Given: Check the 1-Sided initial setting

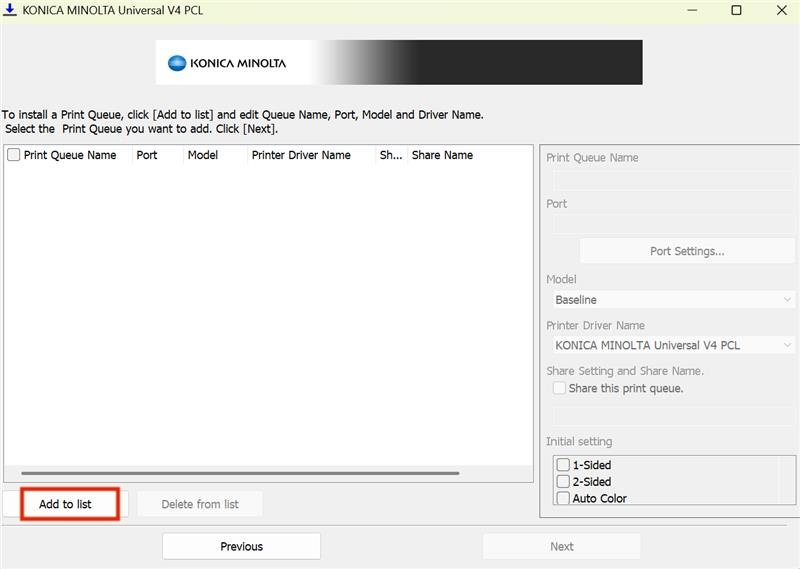Looking at the screenshot, I should 563,465.
